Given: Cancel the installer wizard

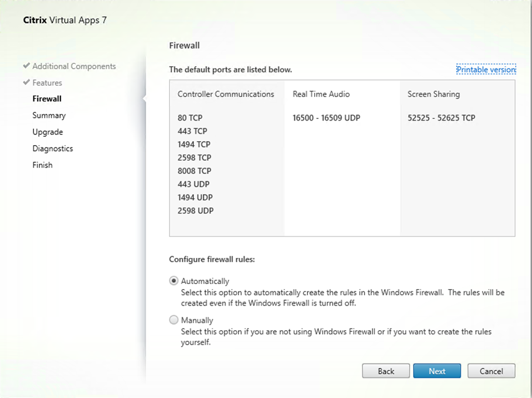Looking at the screenshot, I should [491, 371].
